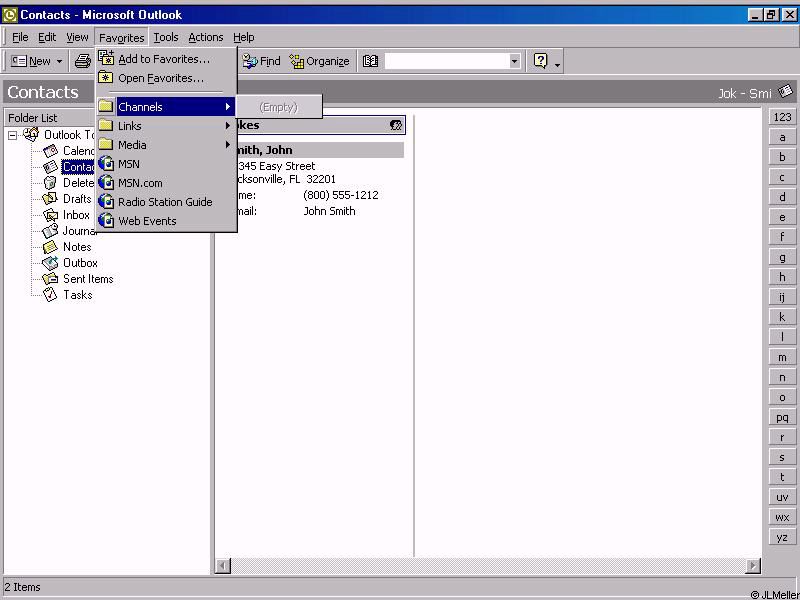Viewport: 800px width, 600px height.
Task: Expand the Channels submenu arrow
Action: coord(228,107)
